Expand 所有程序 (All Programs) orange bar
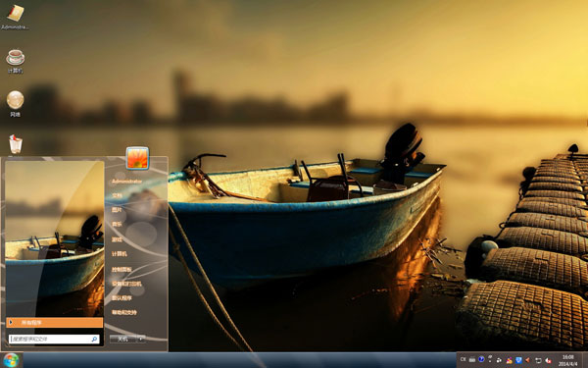This screenshot has height=368, width=588. (55, 323)
